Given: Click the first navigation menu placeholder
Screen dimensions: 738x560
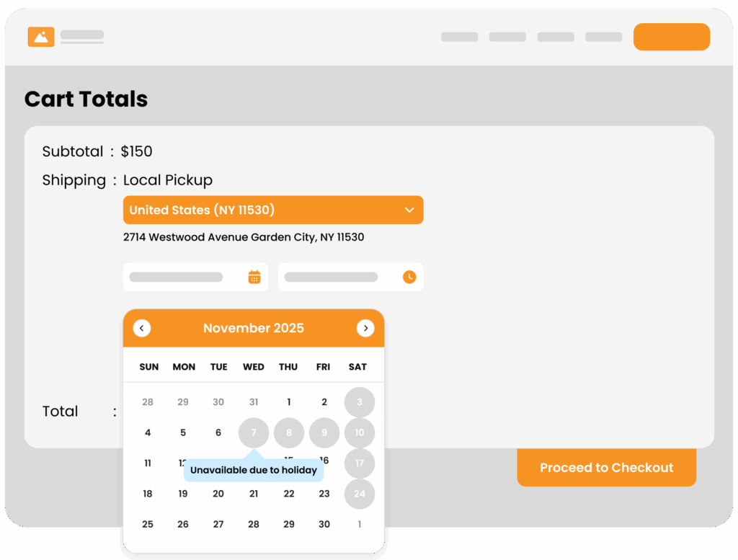Looking at the screenshot, I should pyautogui.click(x=459, y=37).
